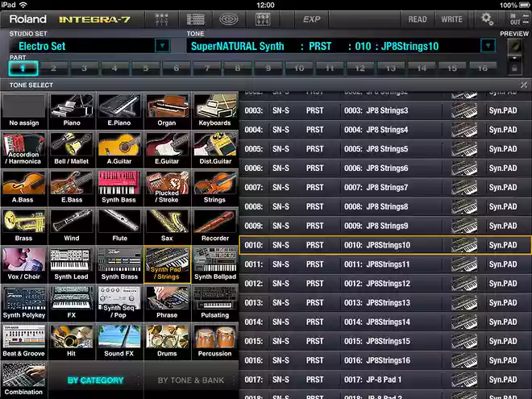Switch to part 16
The height and width of the screenshot is (399, 532).
tap(483, 69)
